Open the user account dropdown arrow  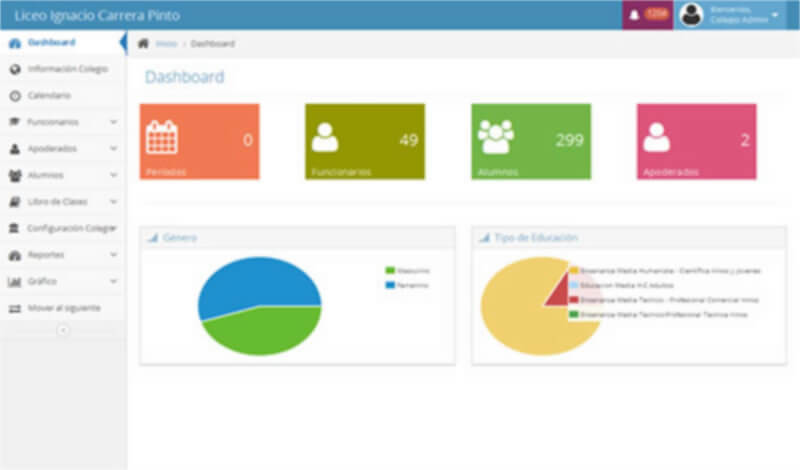(x=775, y=15)
